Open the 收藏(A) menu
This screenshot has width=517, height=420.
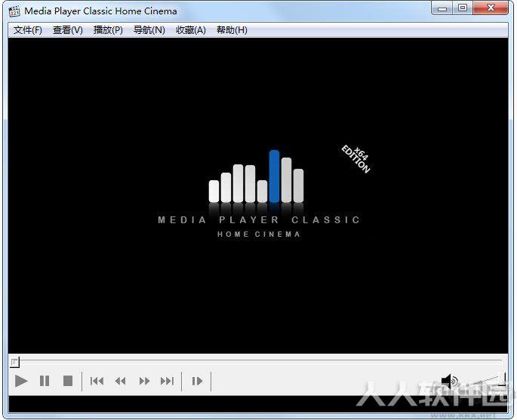(x=191, y=30)
